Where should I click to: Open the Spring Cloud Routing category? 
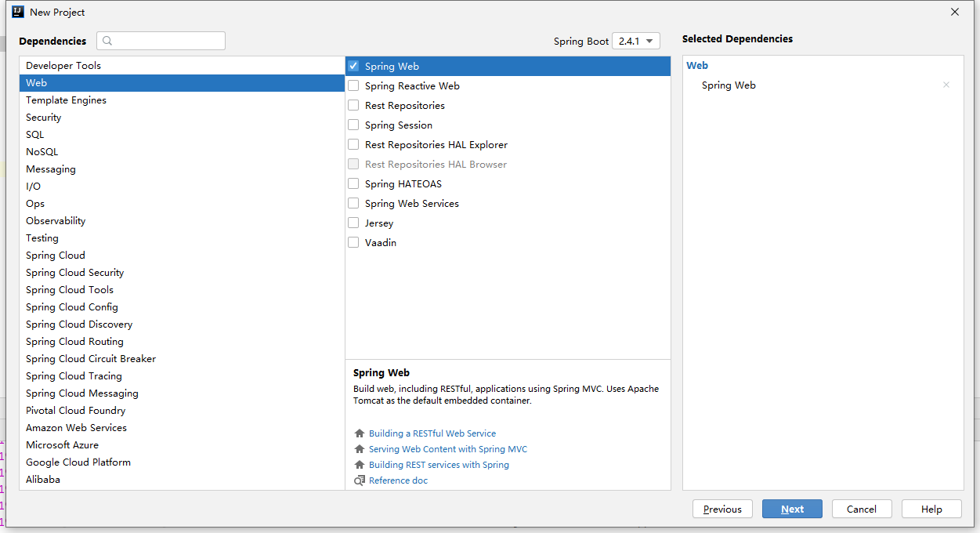point(74,342)
